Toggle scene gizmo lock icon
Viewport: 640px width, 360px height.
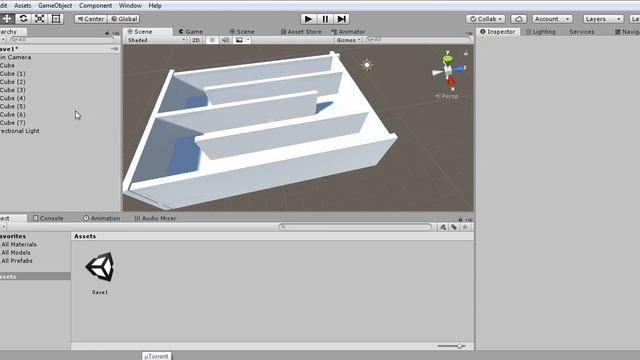pos(466,53)
